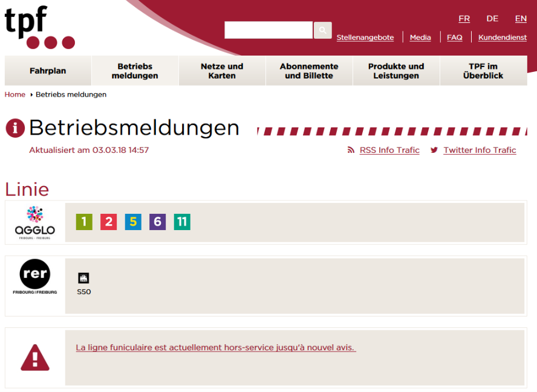537x392 pixels.
Task: Select line 6 purple badge
Action: [x=157, y=222]
